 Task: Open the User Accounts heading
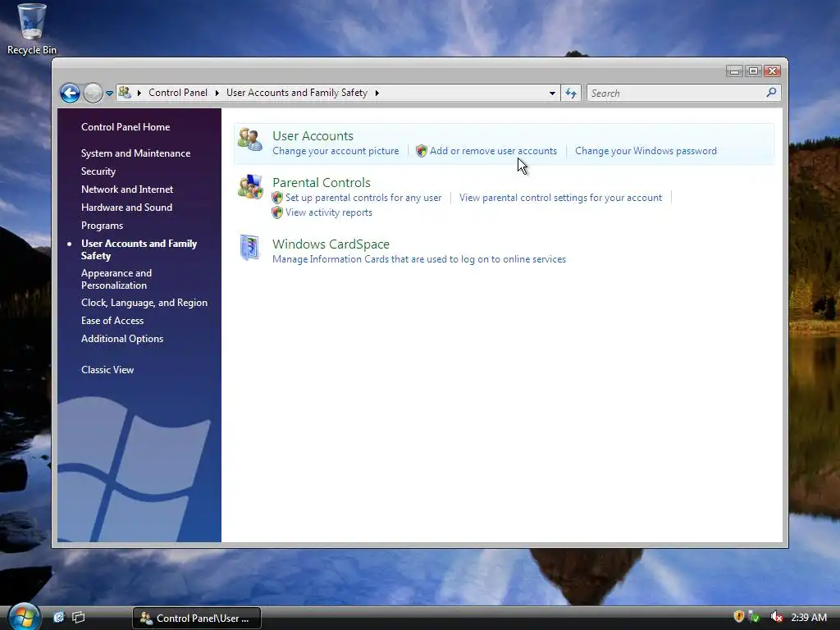[x=313, y=135]
